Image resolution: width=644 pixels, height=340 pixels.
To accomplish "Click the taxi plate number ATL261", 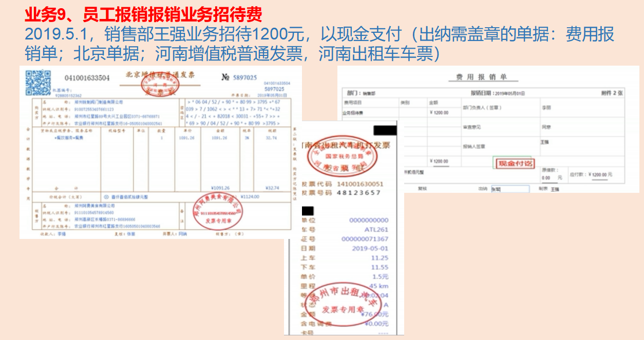I will (x=376, y=230).
